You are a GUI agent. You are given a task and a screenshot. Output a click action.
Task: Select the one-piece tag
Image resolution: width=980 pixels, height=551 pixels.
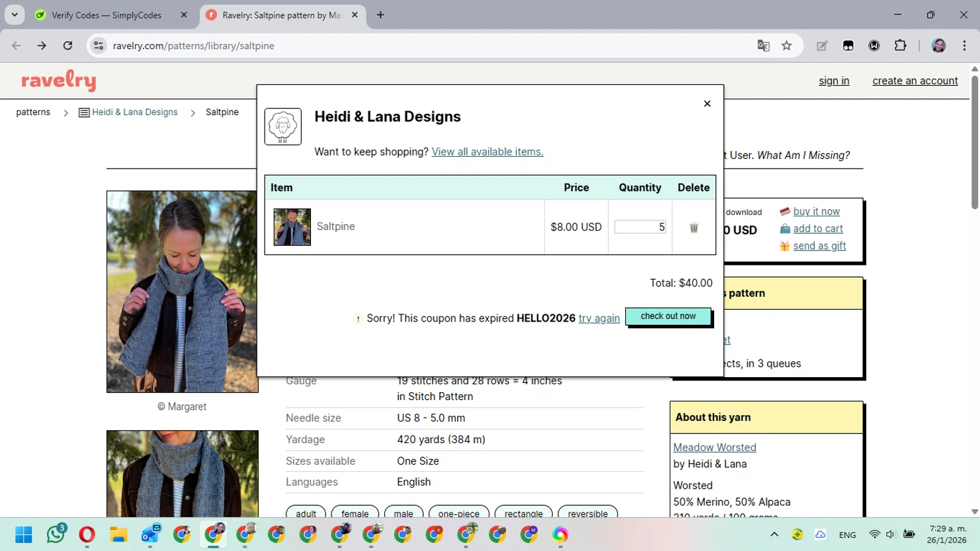[459, 512]
